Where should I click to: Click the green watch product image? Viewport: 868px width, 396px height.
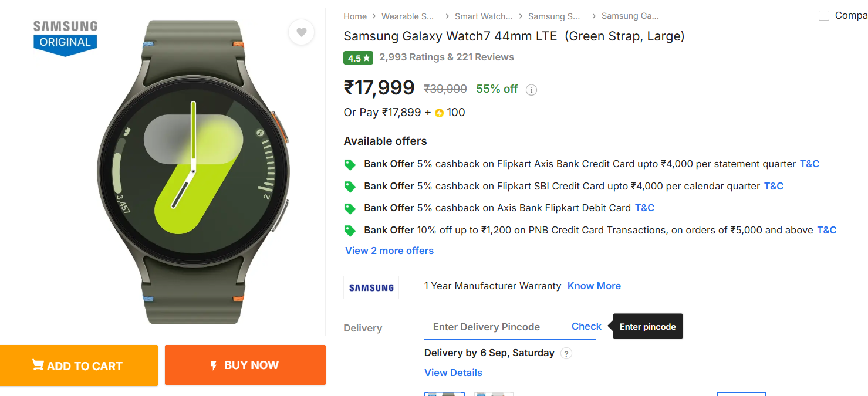pyautogui.click(x=193, y=171)
